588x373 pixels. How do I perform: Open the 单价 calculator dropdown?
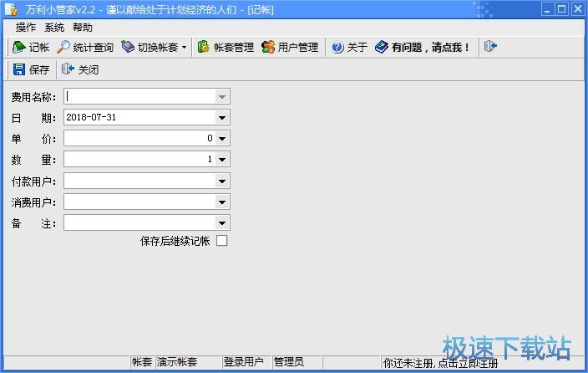click(x=222, y=138)
